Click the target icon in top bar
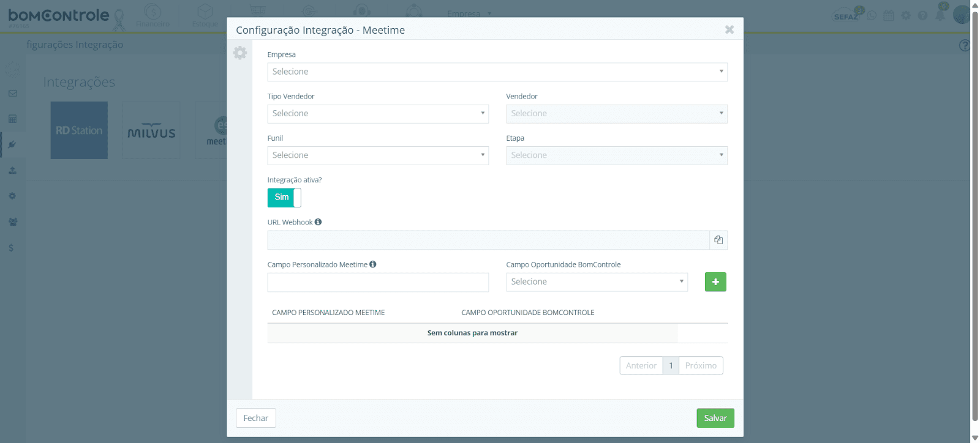 [x=310, y=11]
